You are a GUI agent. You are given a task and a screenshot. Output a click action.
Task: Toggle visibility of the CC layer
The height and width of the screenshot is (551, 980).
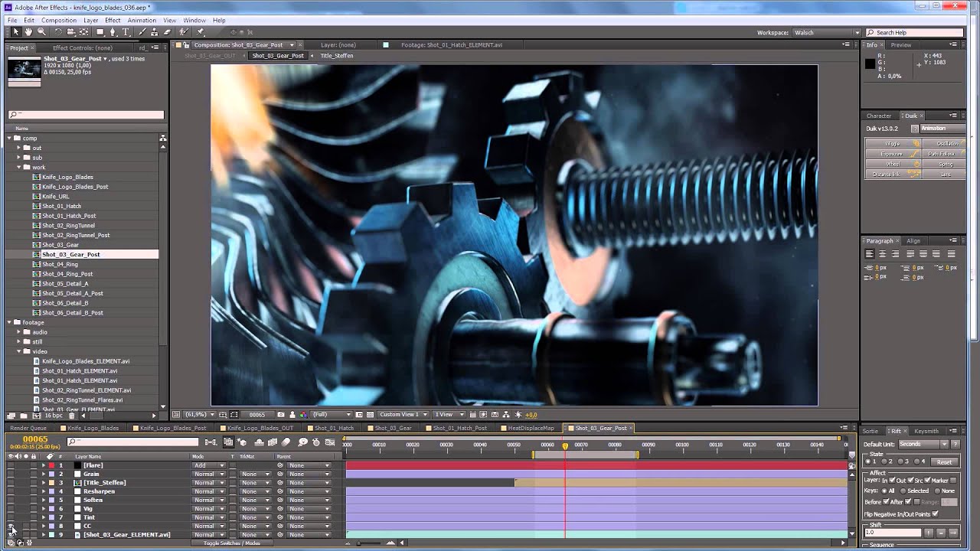tap(11, 526)
